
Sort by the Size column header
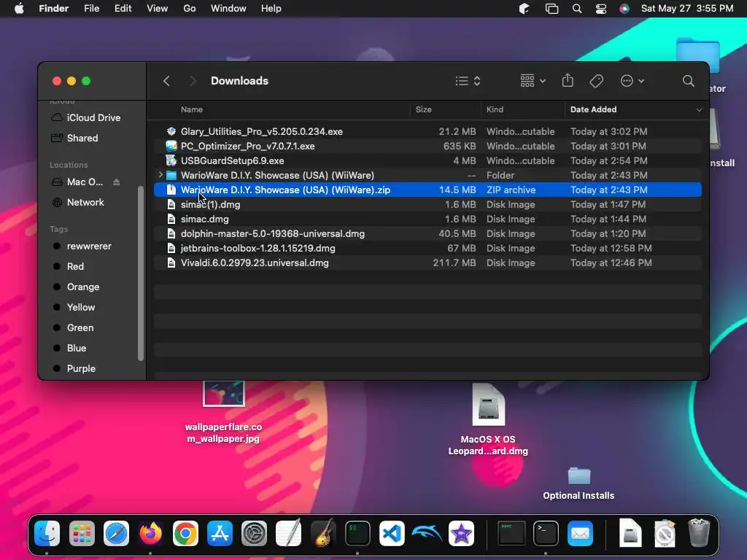pyautogui.click(x=423, y=109)
